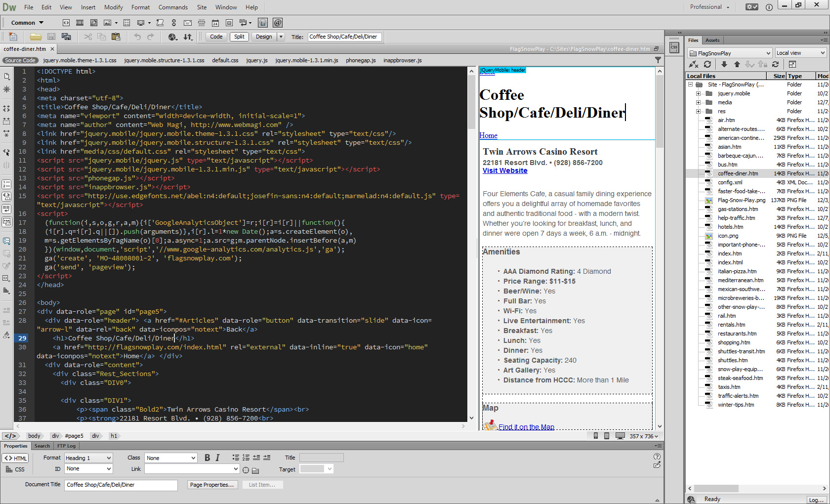Screen dimensions: 830x504
Task: Click the toolbar Title text field
Action: click(345, 37)
